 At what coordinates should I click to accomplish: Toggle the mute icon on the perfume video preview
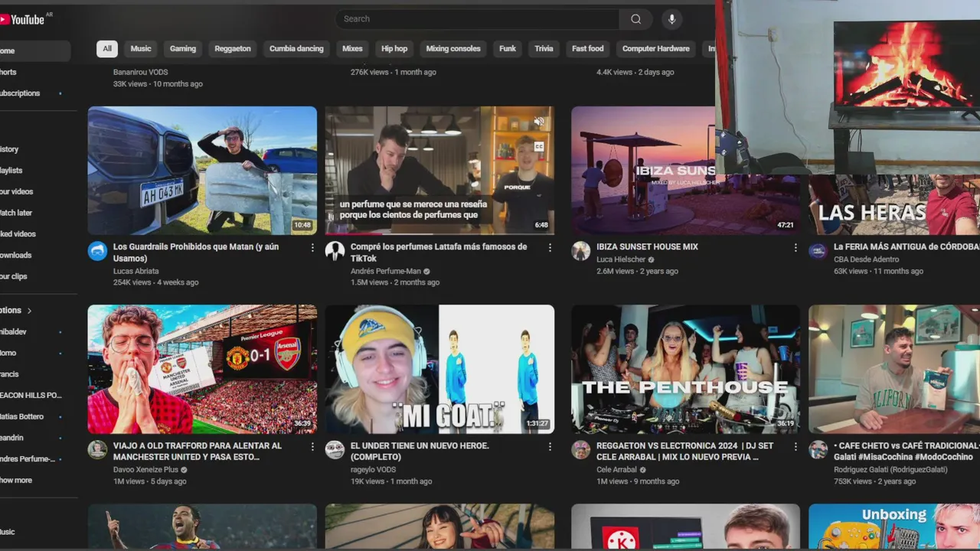coord(539,122)
